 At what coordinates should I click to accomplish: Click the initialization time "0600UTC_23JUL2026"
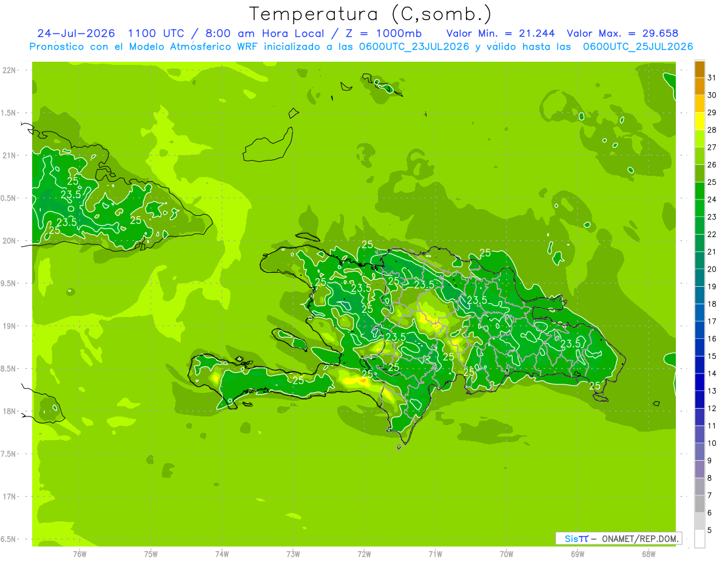[x=414, y=47]
